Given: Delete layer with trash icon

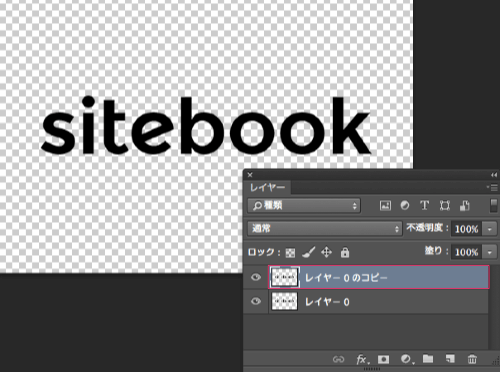Looking at the screenshot, I should [472, 359].
